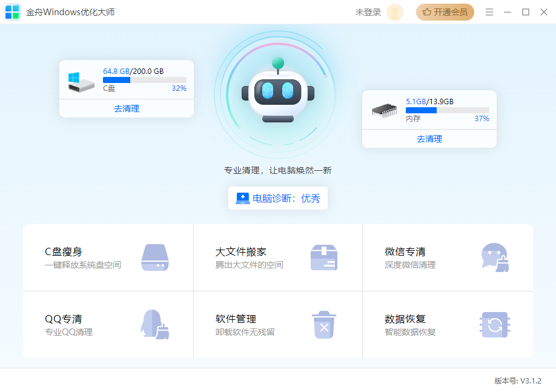Open the 软件管理 feature
Viewport: 556px width, 392px height.
pyautogui.click(x=278, y=325)
